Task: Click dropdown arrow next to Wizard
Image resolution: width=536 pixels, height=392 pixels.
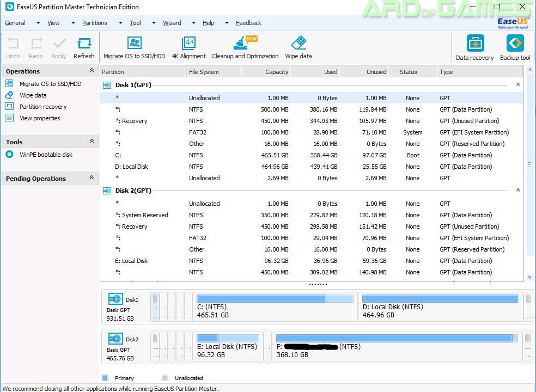Action: 193,23
